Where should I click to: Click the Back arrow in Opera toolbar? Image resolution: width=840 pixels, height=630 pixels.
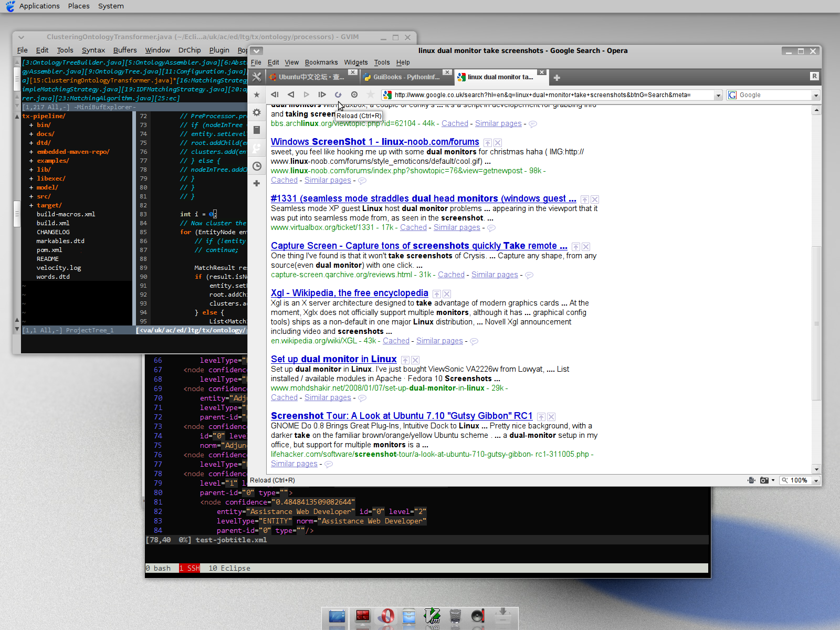click(x=291, y=94)
